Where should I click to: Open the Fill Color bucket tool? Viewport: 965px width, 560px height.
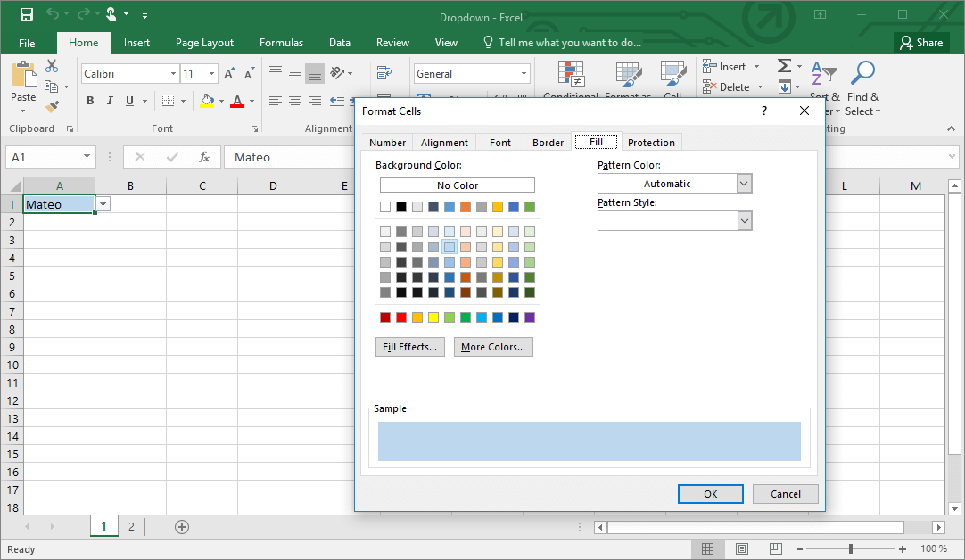pos(208,101)
